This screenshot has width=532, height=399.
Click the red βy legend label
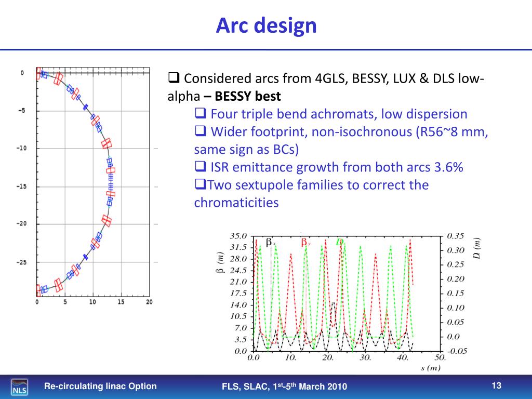coord(305,242)
